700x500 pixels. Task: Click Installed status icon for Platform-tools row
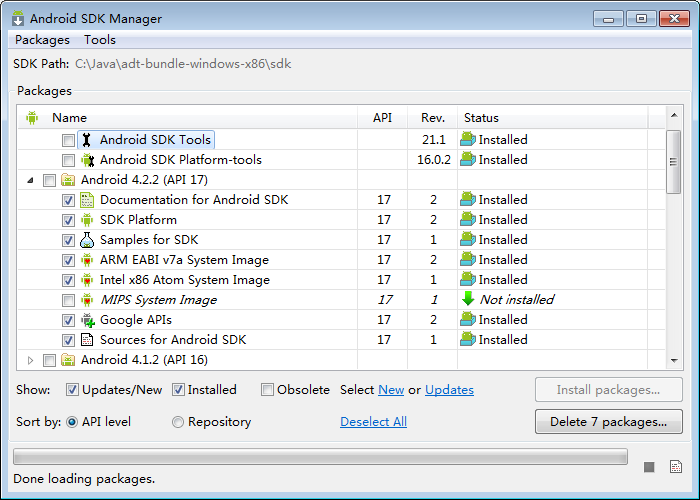[468, 160]
